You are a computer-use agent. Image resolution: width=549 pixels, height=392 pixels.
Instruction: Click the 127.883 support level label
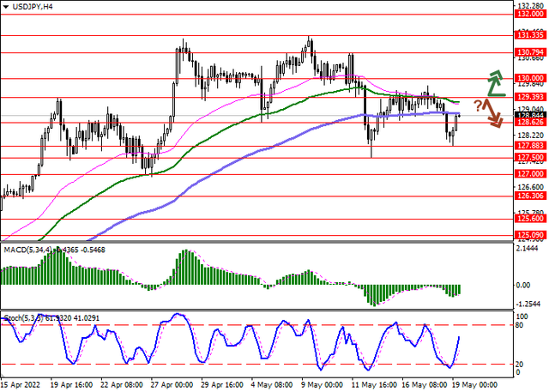coord(529,146)
